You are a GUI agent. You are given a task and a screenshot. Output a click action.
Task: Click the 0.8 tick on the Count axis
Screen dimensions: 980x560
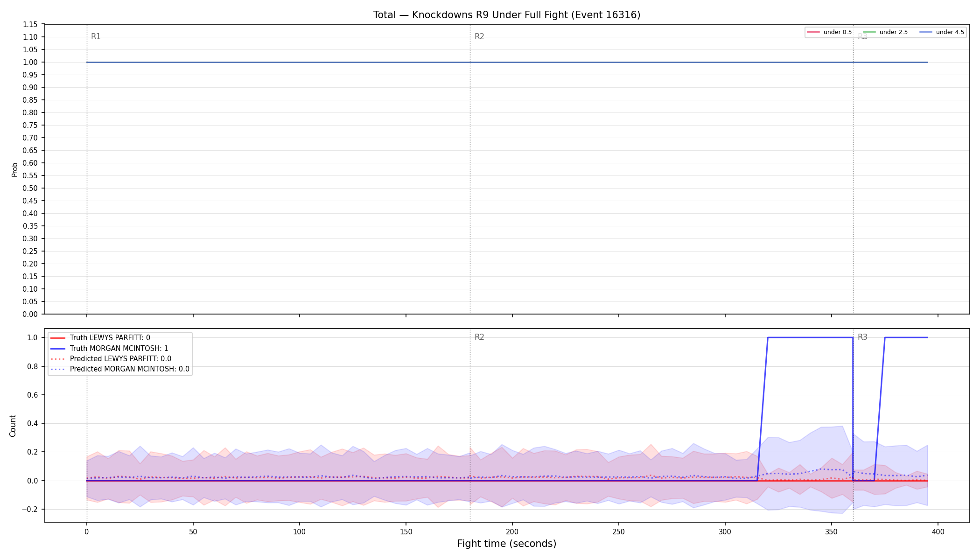(x=33, y=366)
